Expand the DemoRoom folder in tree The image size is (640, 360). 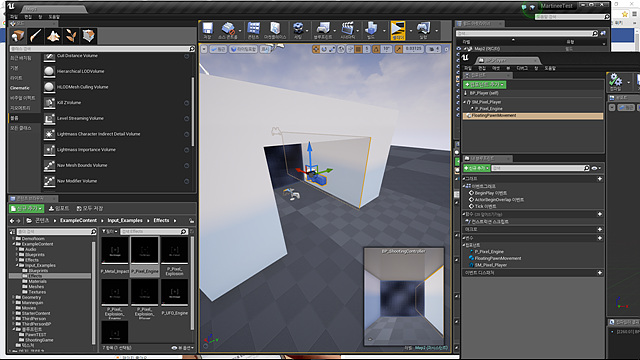point(13,239)
